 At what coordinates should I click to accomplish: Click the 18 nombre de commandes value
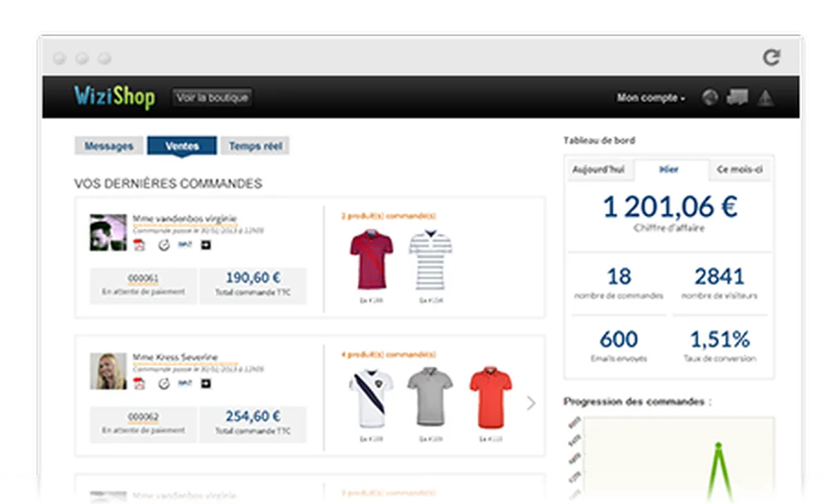click(618, 277)
